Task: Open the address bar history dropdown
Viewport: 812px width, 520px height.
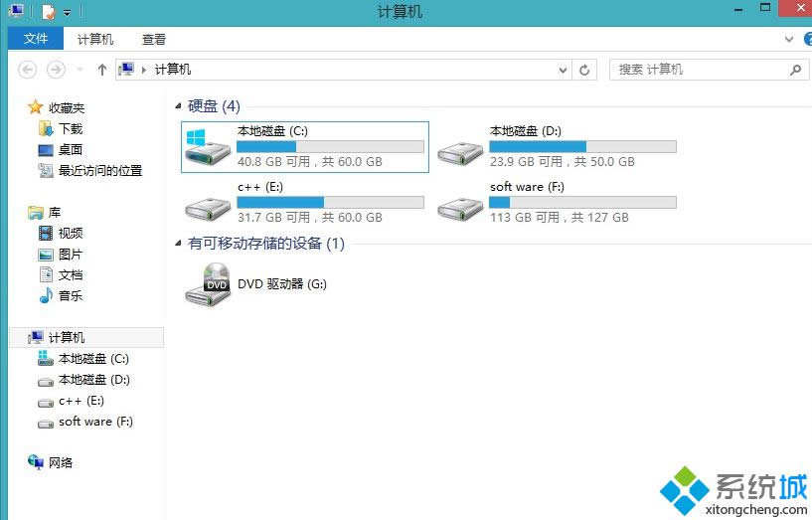Action: [563, 70]
